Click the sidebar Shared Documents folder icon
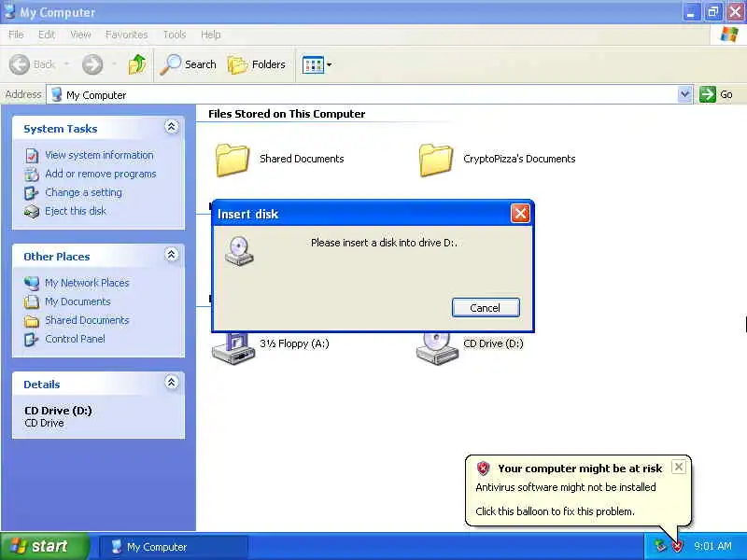This screenshot has height=560, width=747. click(32, 321)
